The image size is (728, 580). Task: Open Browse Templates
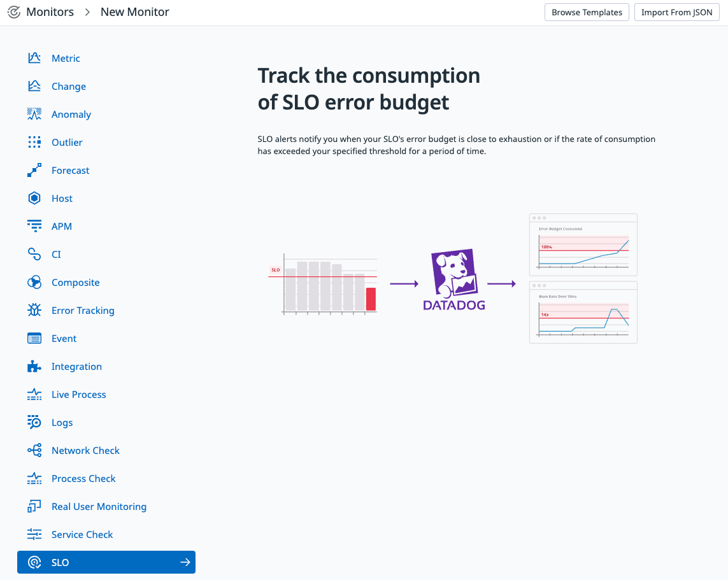coord(587,12)
